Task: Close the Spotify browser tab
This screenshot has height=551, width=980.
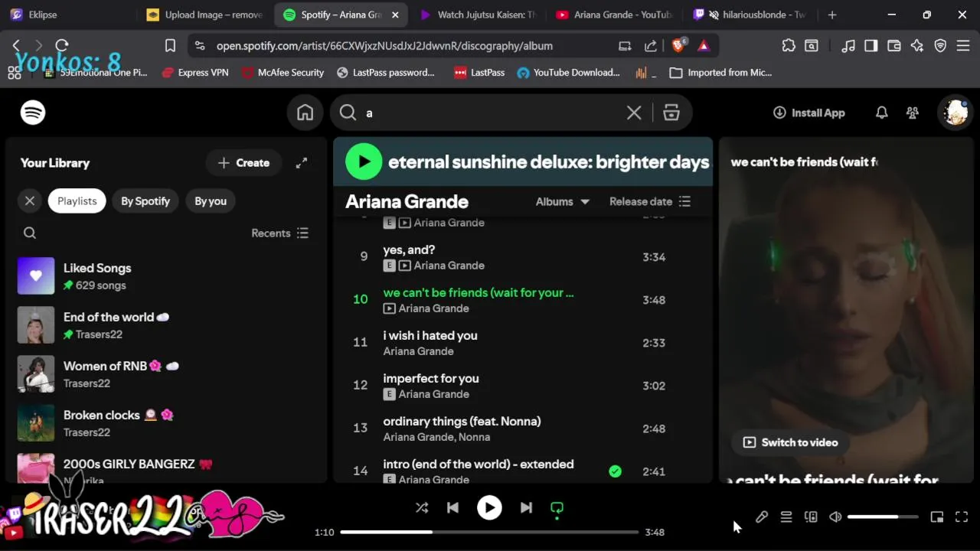Action: pos(395,15)
